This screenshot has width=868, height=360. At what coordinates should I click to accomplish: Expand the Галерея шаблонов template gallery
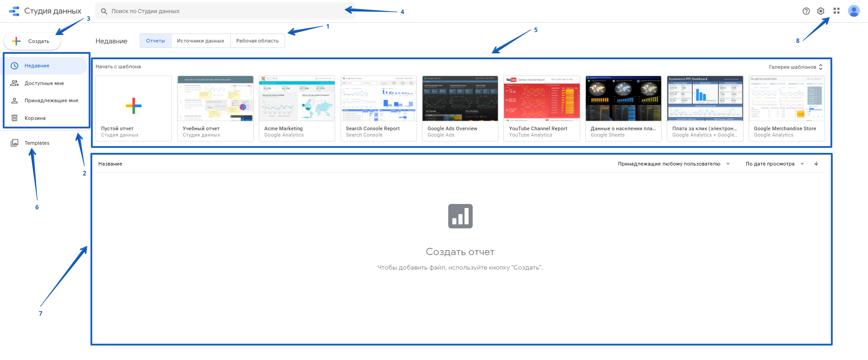click(796, 67)
